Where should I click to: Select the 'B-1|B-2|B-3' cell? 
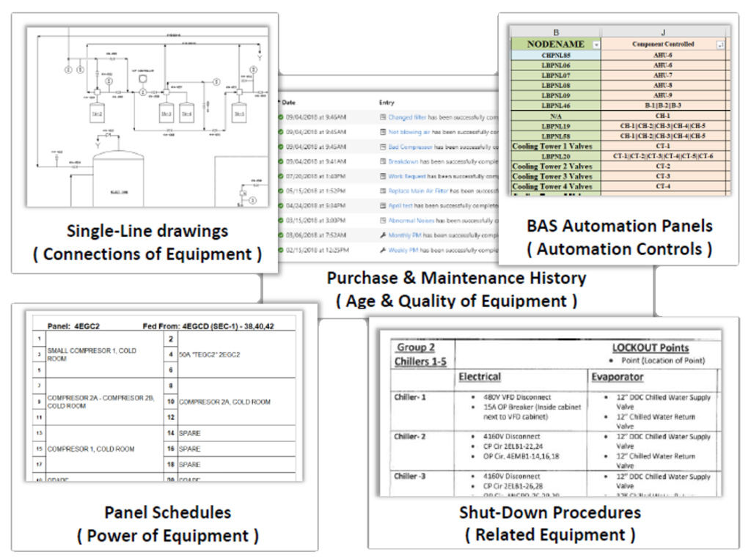point(663,106)
